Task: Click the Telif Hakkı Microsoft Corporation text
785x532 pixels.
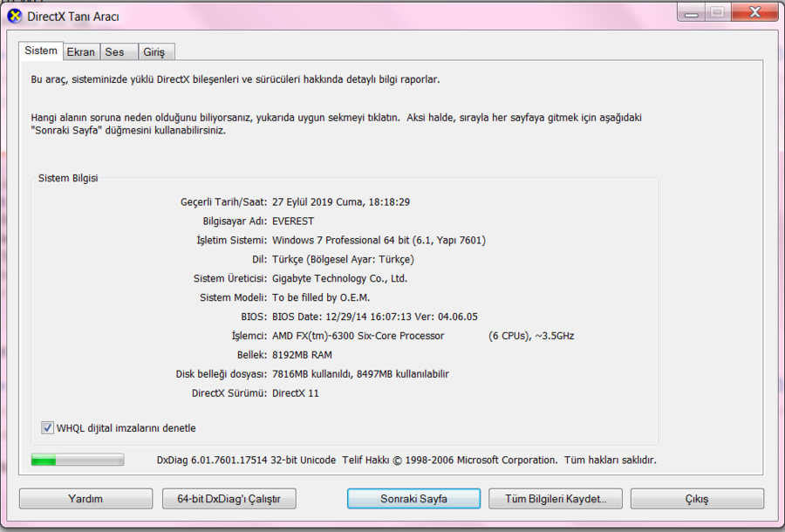Action: click(x=449, y=460)
